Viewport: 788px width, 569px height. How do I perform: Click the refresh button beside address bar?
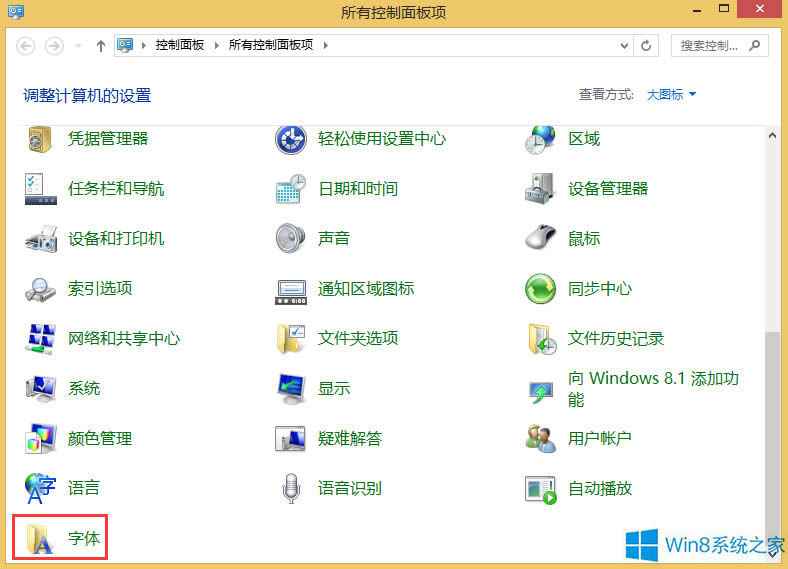(x=646, y=45)
